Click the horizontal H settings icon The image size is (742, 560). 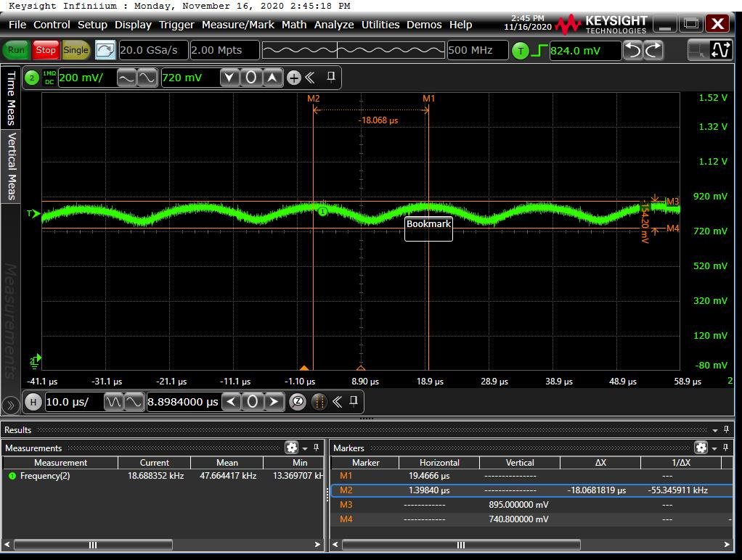click(x=33, y=402)
